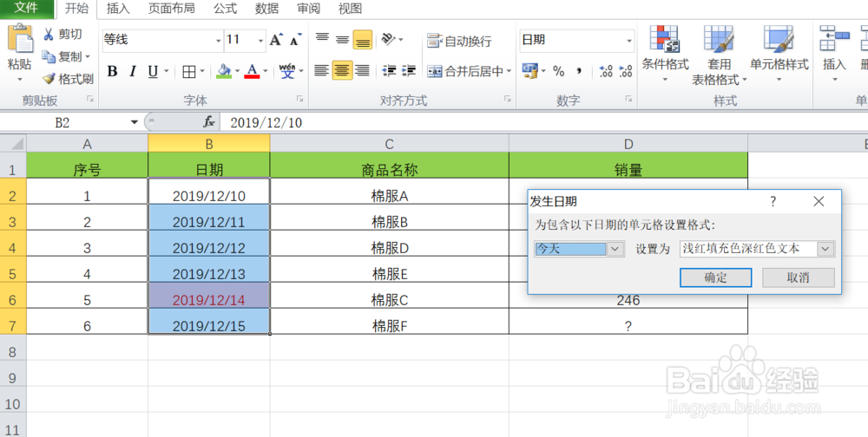The image size is (868, 437).
Task: Increase decimal places
Action: point(606,71)
